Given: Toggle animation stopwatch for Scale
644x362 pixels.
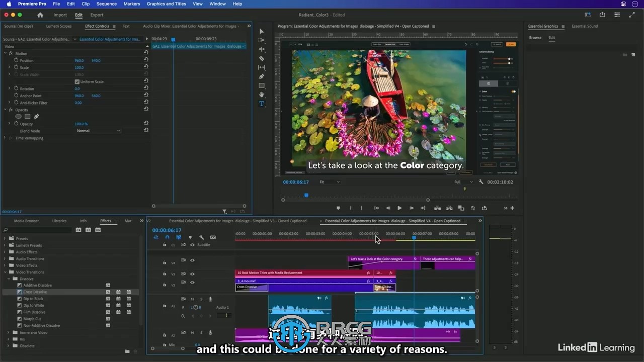Looking at the screenshot, I should (x=16, y=67).
